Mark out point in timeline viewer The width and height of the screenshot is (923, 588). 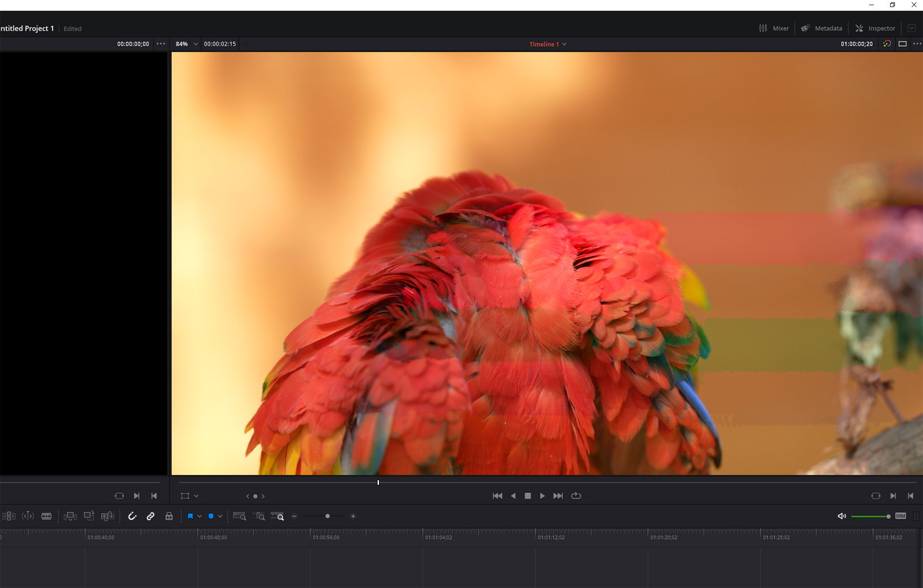(x=910, y=496)
